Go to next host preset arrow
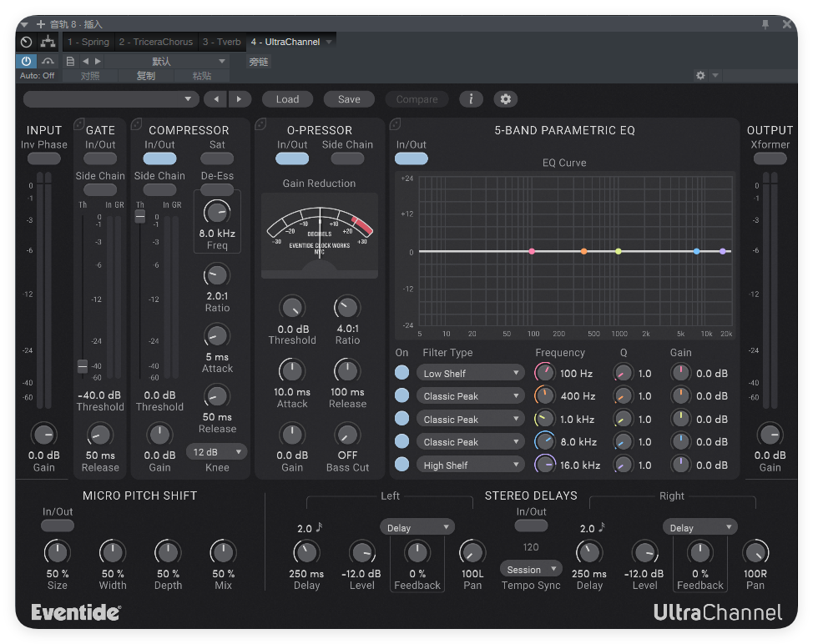 (98, 61)
